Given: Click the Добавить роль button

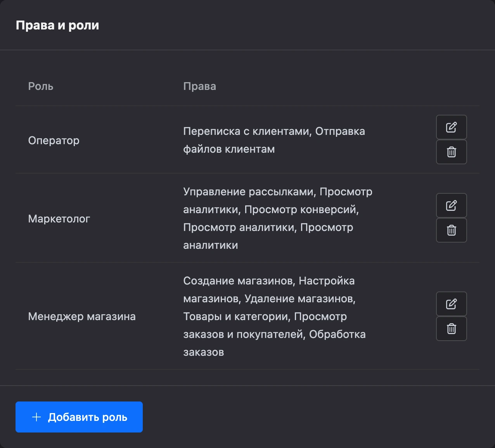Looking at the screenshot, I should (x=79, y=417).
